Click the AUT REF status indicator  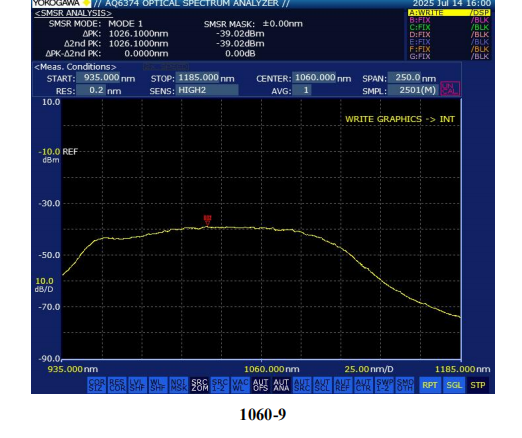[x=343, y=385]
